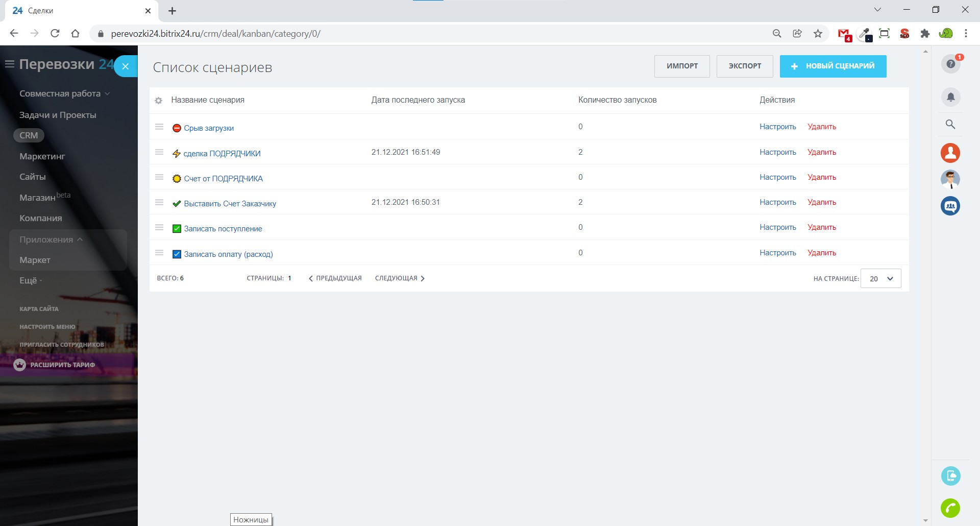Expand Совместная работа menu section
The image size is (980, 526).
[64, 93]
